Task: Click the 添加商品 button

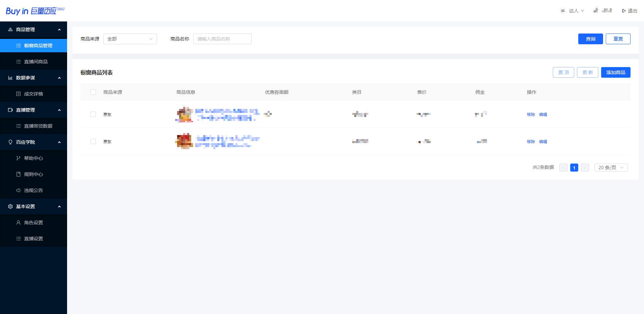Action: 615,72
